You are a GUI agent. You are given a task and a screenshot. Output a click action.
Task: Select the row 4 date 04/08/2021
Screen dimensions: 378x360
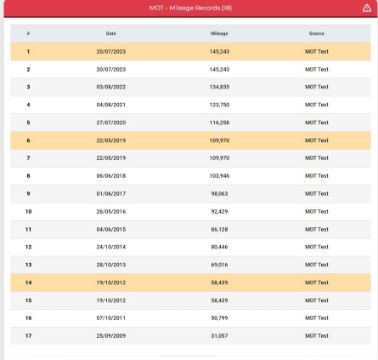pos(111,105)
